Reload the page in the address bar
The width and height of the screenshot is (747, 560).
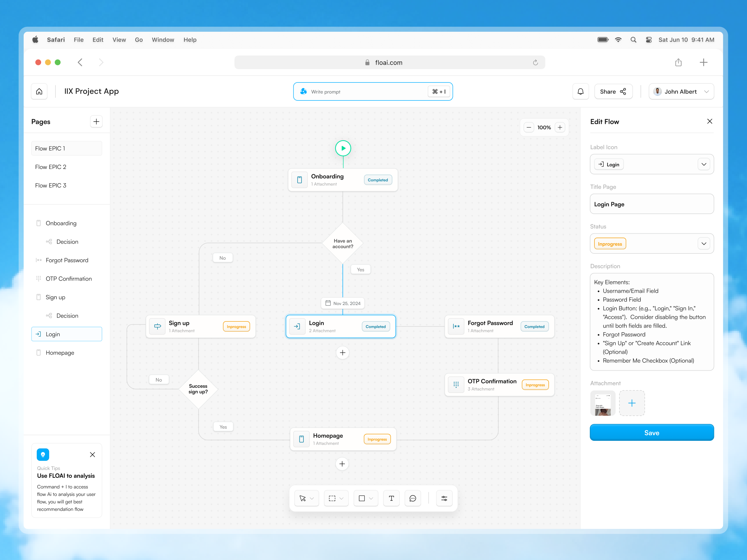coord(535,63)
